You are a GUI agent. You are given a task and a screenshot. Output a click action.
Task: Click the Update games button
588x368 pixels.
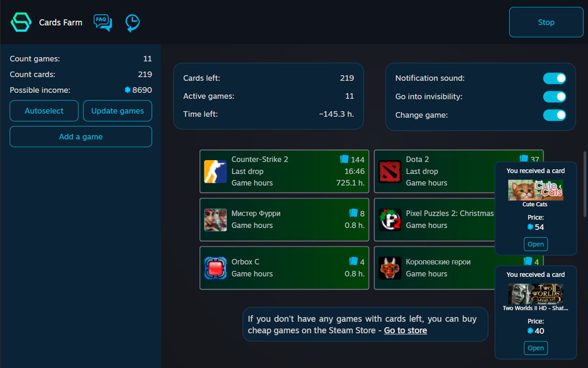point(118,111)
